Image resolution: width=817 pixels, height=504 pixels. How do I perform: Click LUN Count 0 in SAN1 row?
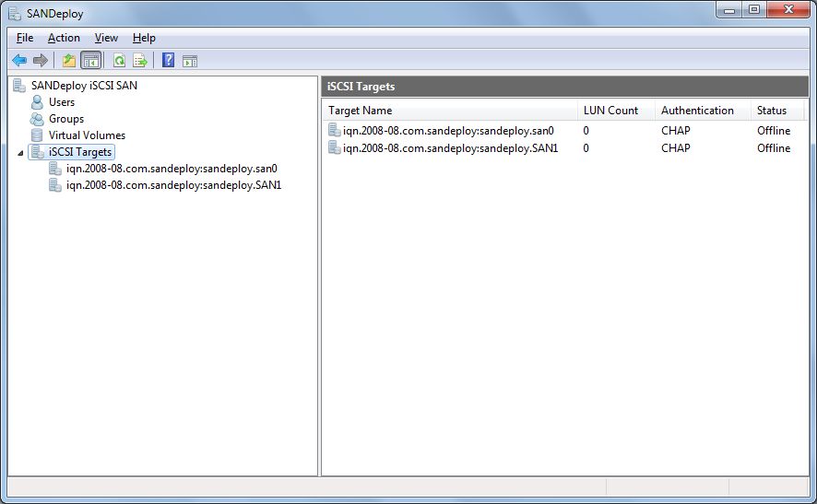(586, 148)
